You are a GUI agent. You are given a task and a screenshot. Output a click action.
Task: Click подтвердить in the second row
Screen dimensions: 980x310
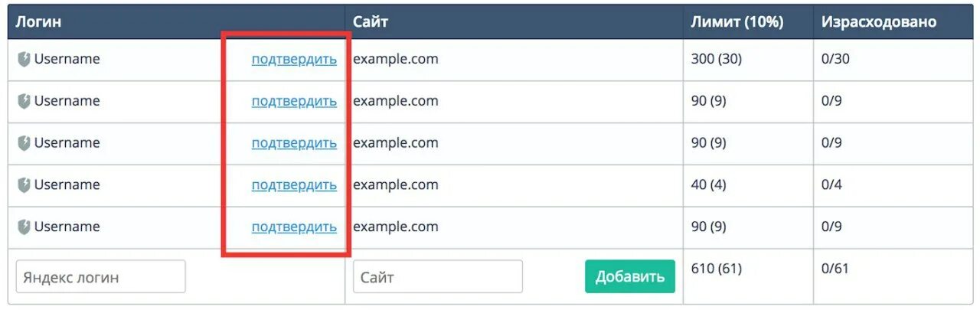click(x=294, y=101)
